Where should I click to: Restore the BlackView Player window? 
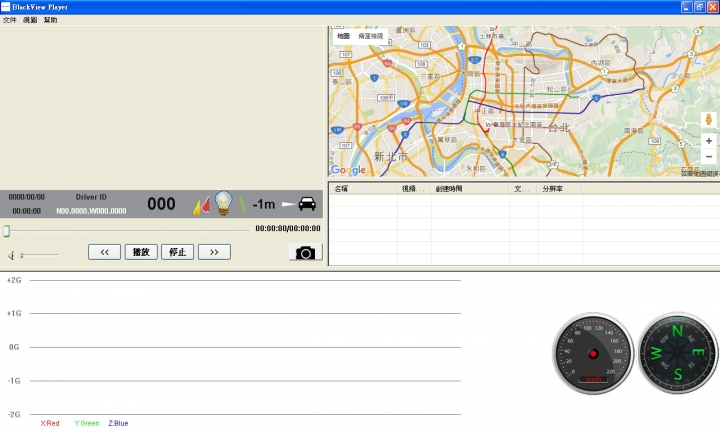[700, 7]
